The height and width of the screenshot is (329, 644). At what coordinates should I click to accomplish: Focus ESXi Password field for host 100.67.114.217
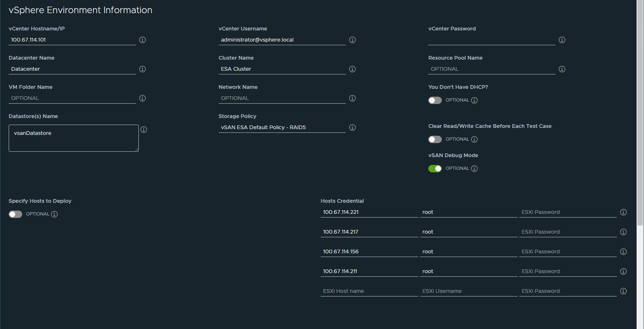point(568,232)
